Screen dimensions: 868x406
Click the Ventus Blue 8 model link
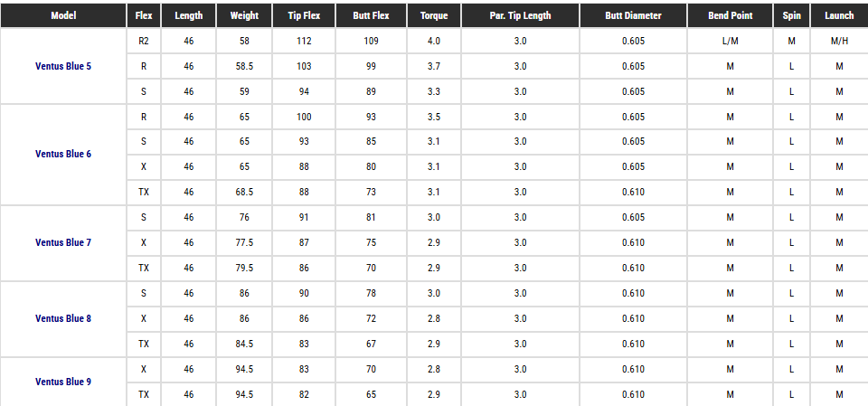click(x=63, y=318)
